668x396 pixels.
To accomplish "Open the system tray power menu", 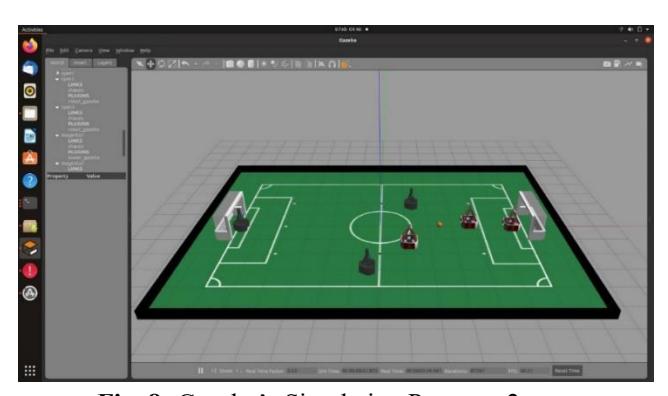I will pos(648,29).
